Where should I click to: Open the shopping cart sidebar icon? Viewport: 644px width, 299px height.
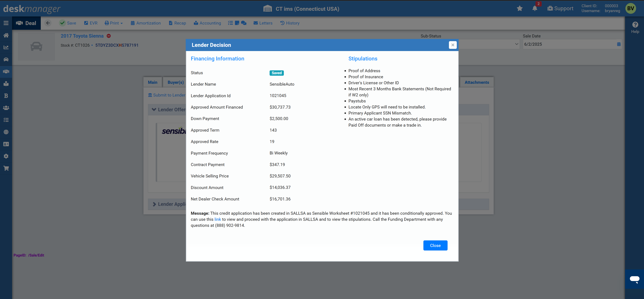[x=6, y=168]
